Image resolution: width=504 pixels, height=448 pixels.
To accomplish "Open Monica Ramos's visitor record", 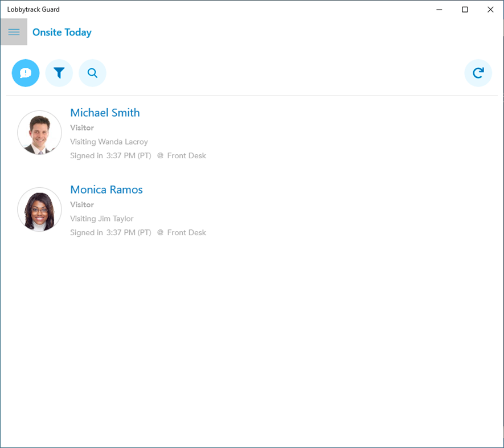I will coord(106,190).
